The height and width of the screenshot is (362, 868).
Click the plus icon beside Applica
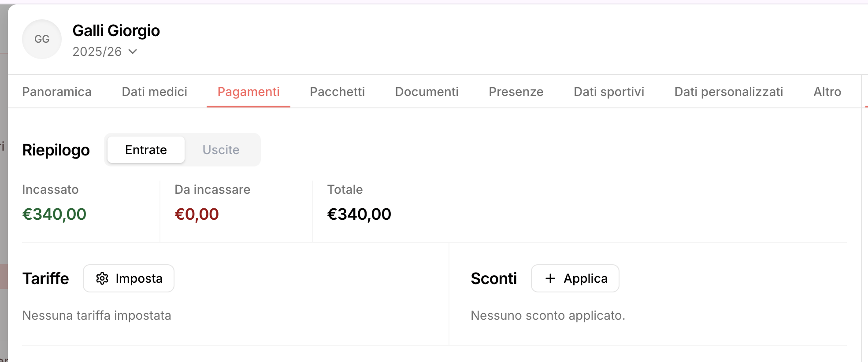click(x=550, y=278)
